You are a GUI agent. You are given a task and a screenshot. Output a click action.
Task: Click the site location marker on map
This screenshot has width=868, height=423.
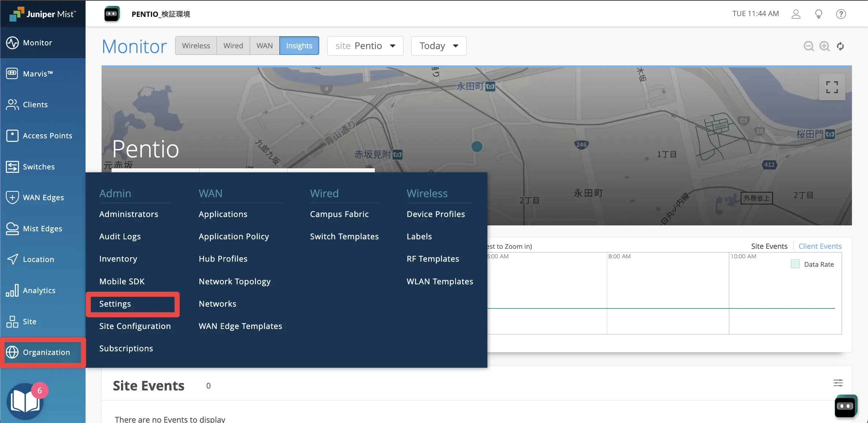pyautogui.click(x=477, y=147)
